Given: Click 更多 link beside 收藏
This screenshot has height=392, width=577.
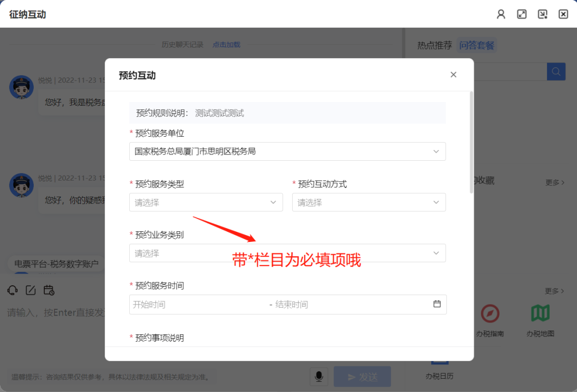Looking at the screenshot, I should pyautogui.click(x=555, y=183).
